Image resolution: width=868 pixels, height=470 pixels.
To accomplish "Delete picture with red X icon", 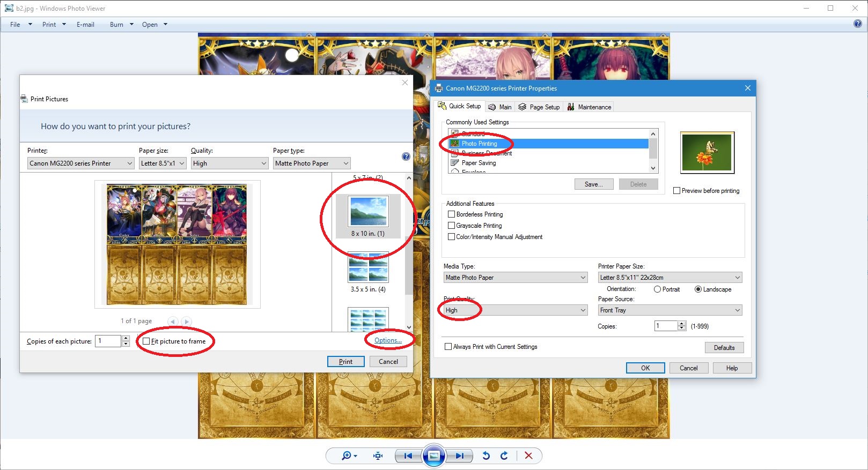I will point(528,456).
